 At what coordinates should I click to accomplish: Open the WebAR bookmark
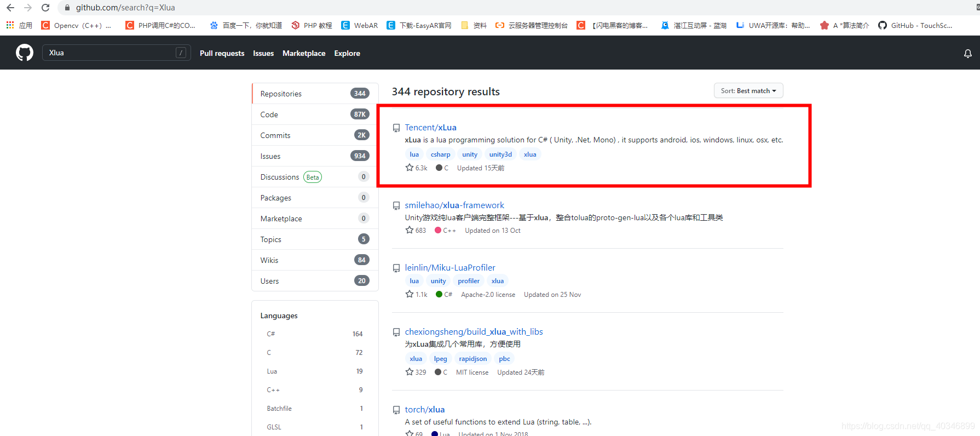coord(360,25)
